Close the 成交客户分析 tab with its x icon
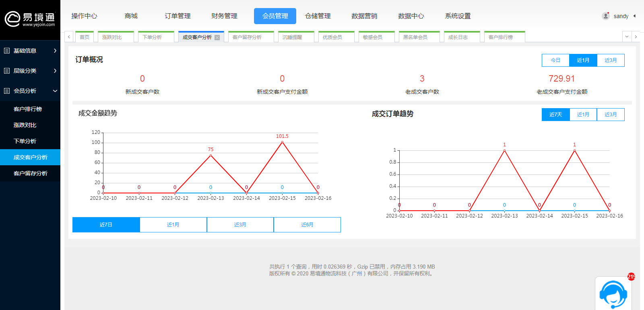 click(x=217, y=37)
